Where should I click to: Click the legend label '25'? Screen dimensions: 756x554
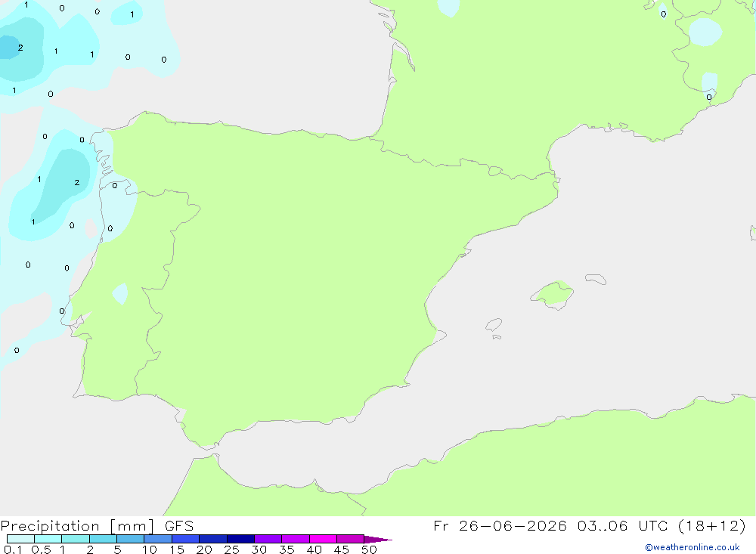click(232, 549)
